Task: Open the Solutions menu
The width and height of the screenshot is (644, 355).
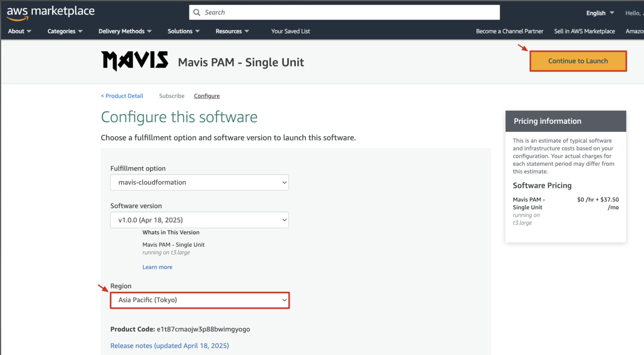Action: pos(183,31)
